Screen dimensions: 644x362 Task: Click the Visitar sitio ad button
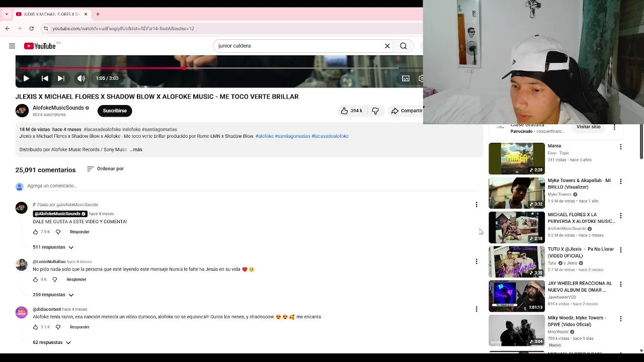tap(588, 127)
